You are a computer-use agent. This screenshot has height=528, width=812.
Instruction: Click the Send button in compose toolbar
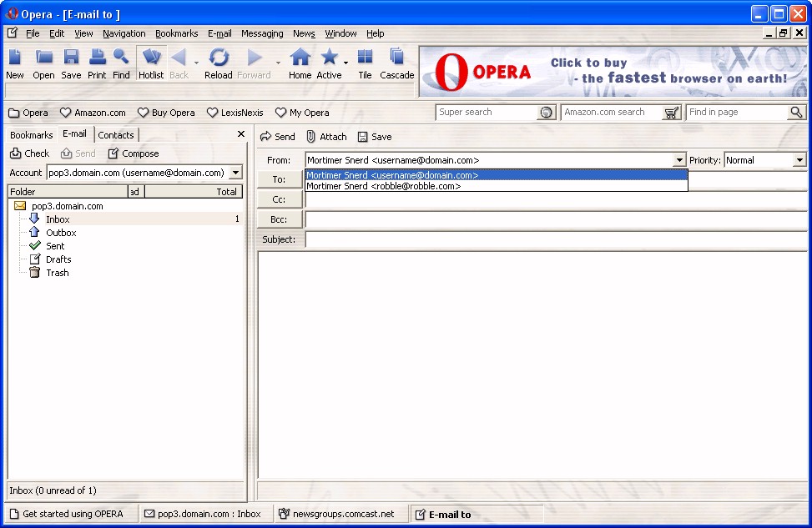coord(278,137)
